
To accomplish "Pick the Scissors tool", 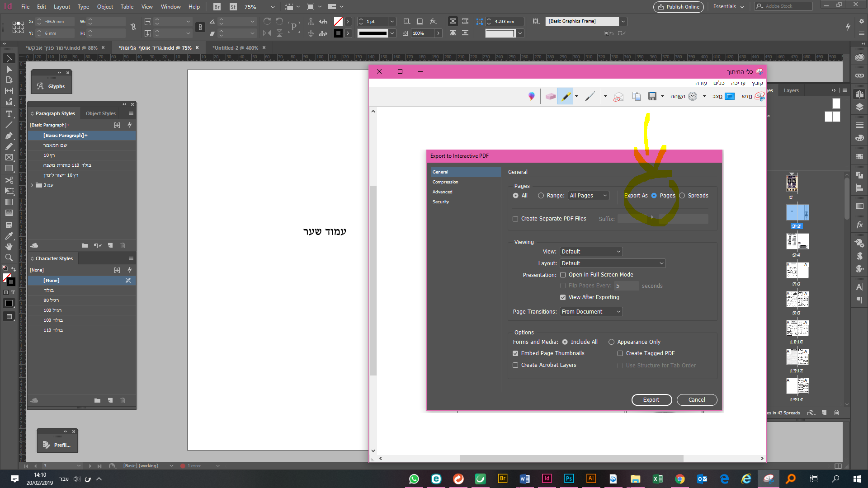I will (9, 180).
